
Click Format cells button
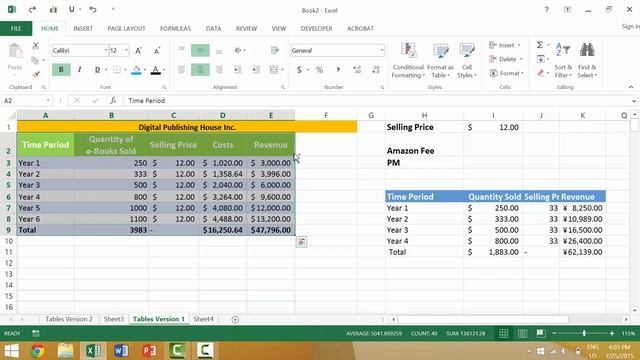(507, 73)
